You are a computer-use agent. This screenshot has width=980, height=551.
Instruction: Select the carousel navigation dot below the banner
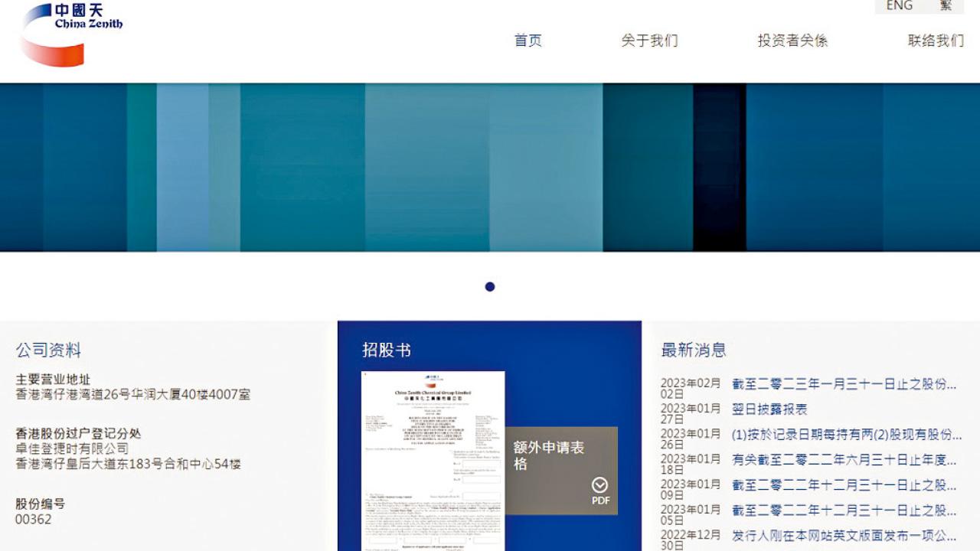pyautogui.click(x=490, y=287)
